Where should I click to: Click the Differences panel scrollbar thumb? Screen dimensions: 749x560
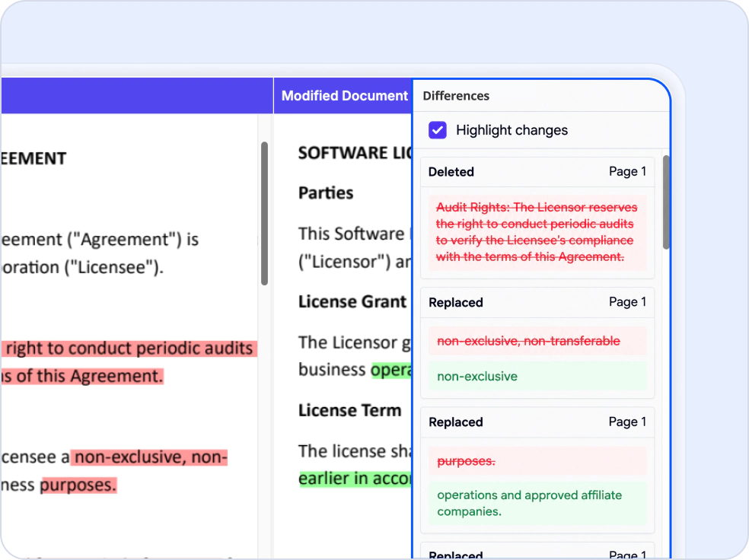coord(666,202)
